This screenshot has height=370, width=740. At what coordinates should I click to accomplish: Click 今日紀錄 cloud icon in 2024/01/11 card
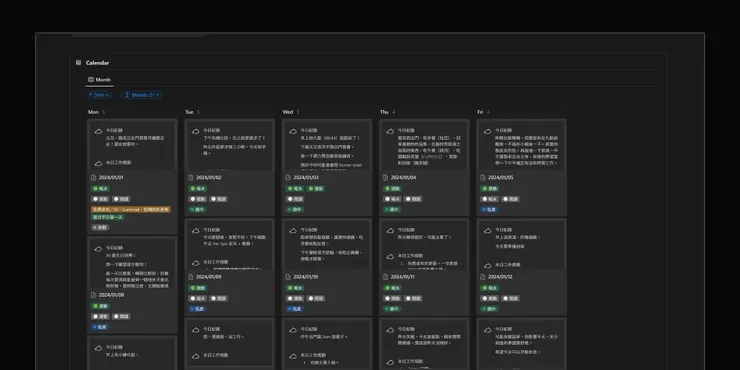(390, 231)
